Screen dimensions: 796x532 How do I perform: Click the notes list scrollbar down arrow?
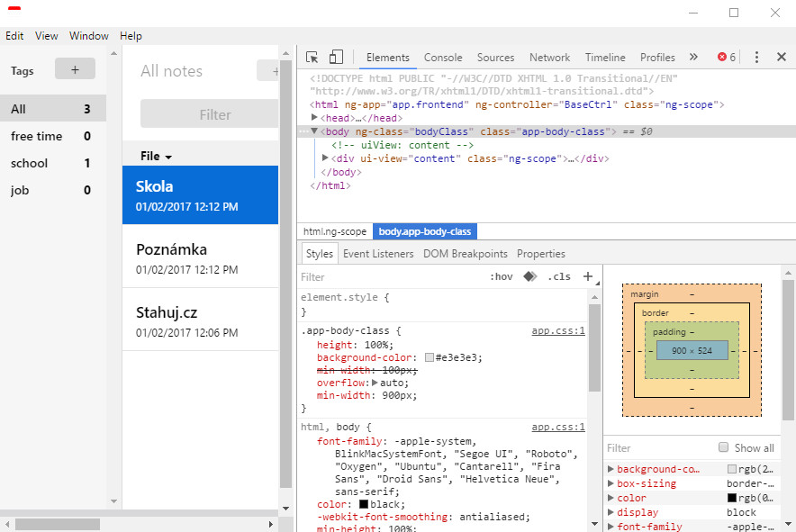(x=285, y=508)
